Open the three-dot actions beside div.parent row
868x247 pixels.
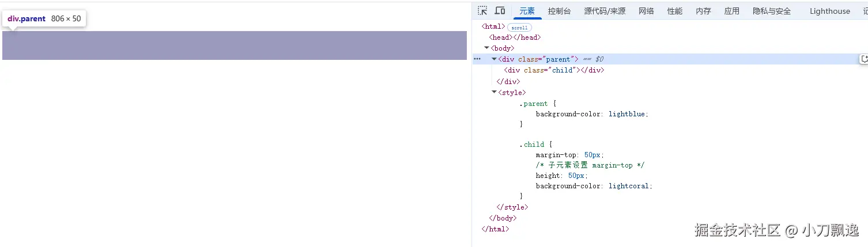tap(477, 59)
